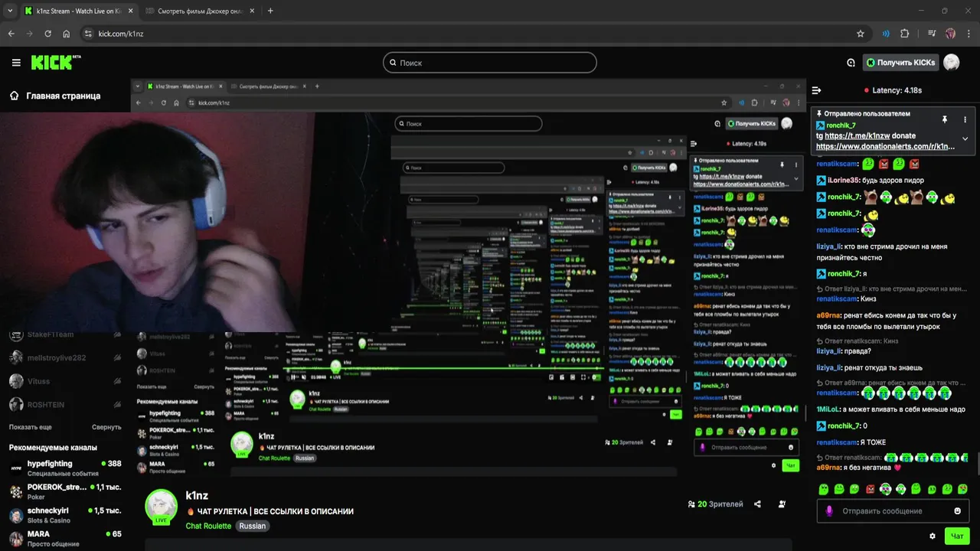Bookmark page with the star icon
The image size is (980, 551).
coord(861,34)
